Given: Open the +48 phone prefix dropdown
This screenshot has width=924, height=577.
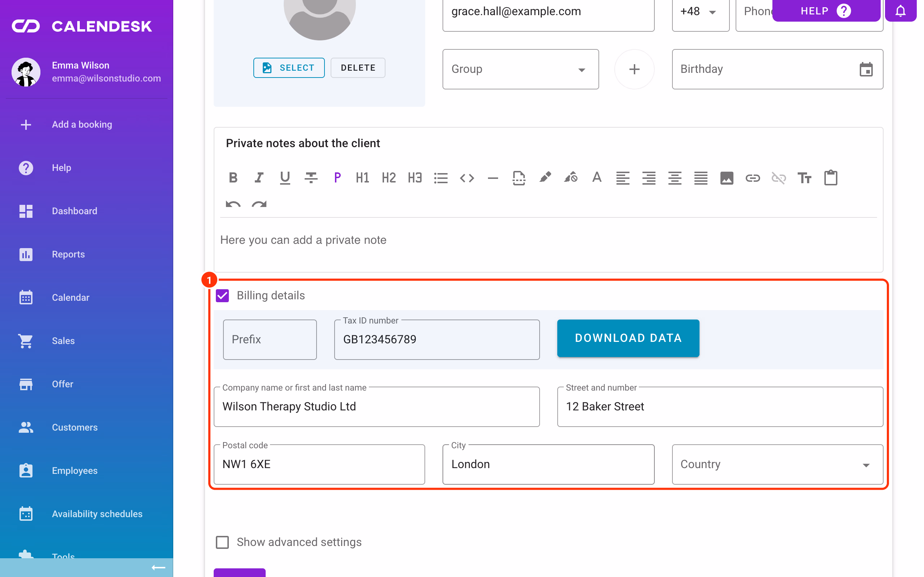Looking at the screenshot, I should 700,12.
